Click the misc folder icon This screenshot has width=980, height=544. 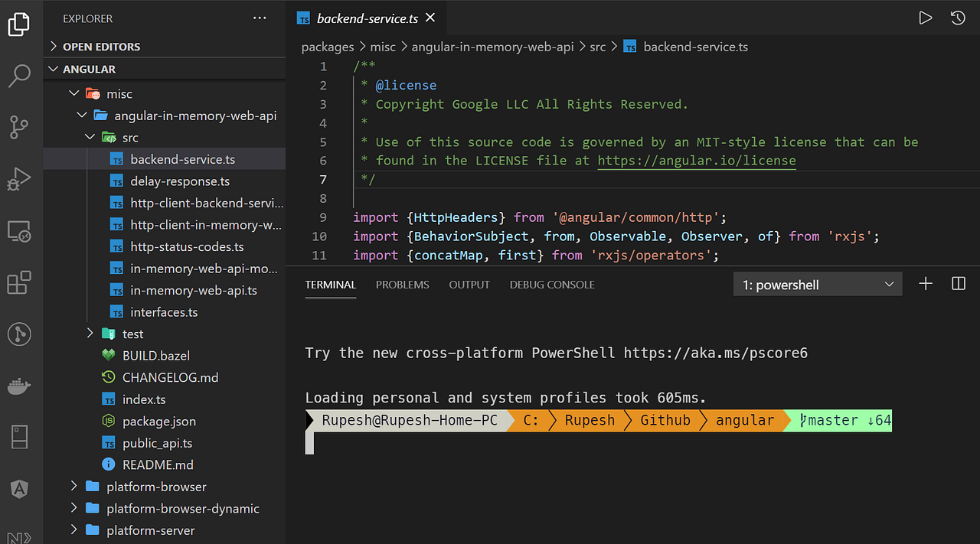pyautogui.click(x=93, y=94)
